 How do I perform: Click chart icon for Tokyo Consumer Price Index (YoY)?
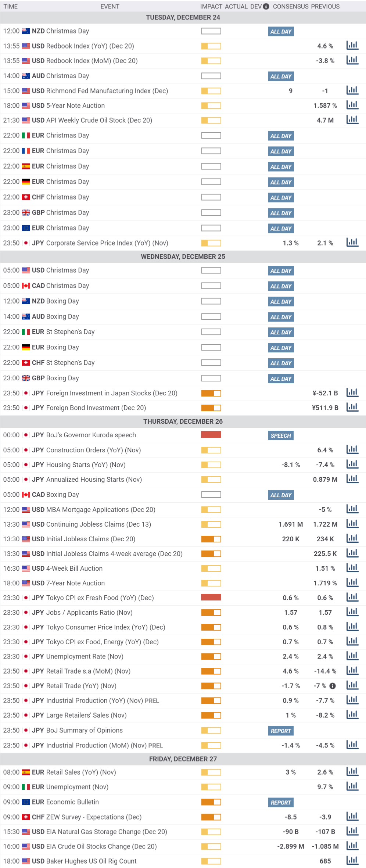tap(352, 627)
